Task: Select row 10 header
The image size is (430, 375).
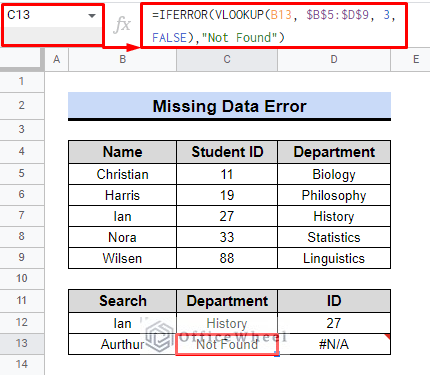Action: pyautogui.click(x=22, y=279)
